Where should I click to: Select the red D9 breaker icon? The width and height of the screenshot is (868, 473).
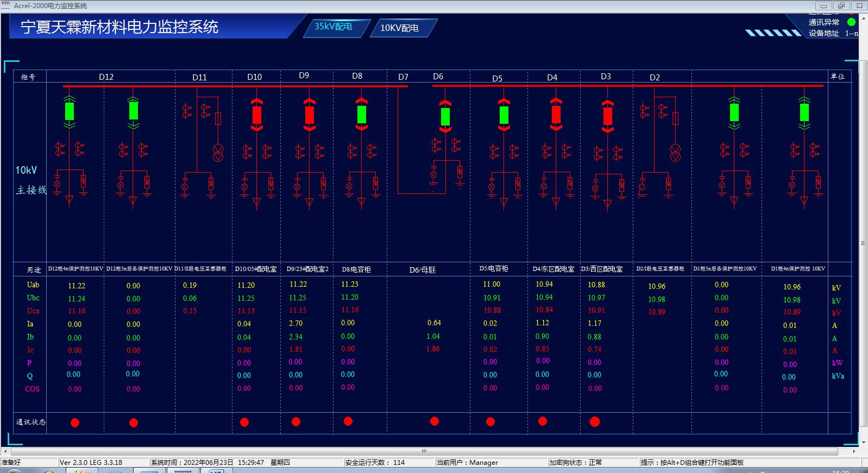309,115
